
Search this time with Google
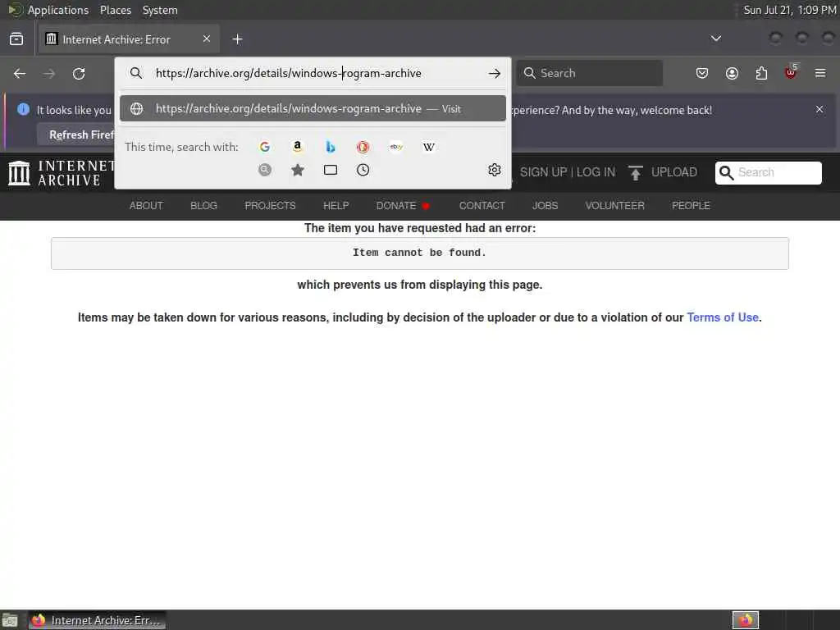(x=265, y=147)
